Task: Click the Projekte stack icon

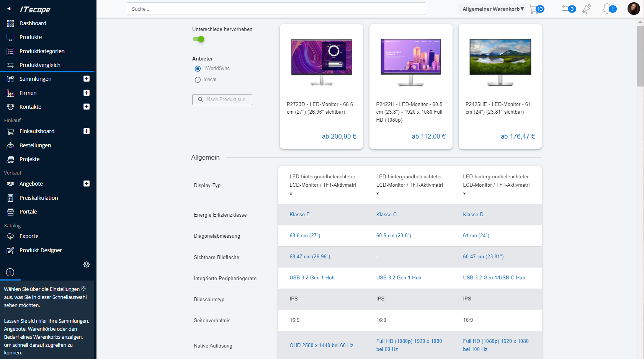Action: click(10, 159)
